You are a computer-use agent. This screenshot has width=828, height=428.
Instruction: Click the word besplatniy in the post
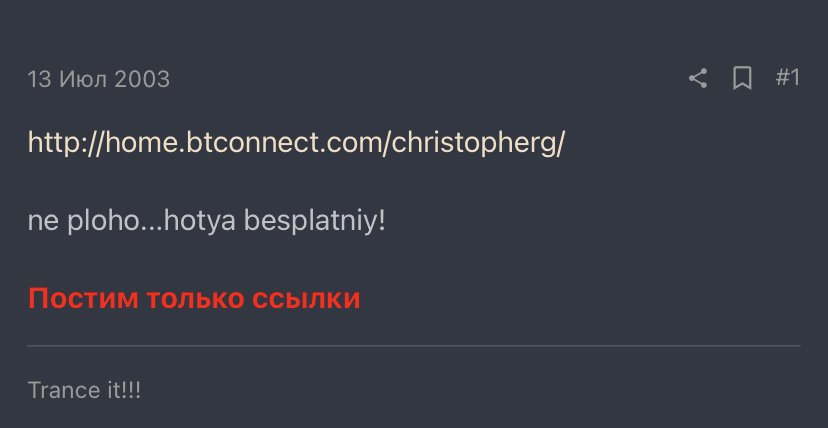310,222
